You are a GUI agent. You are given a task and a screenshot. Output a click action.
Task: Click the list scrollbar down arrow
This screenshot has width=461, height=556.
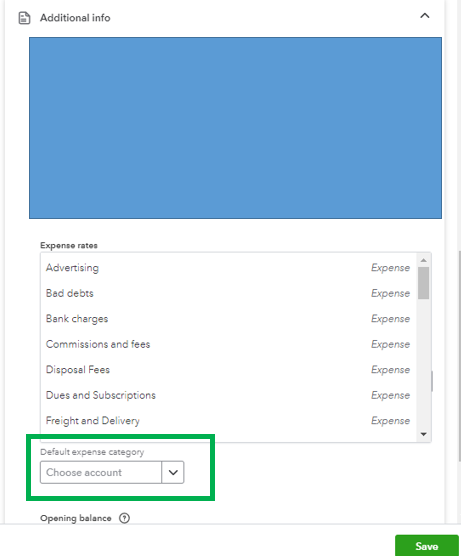pos(423,434)
